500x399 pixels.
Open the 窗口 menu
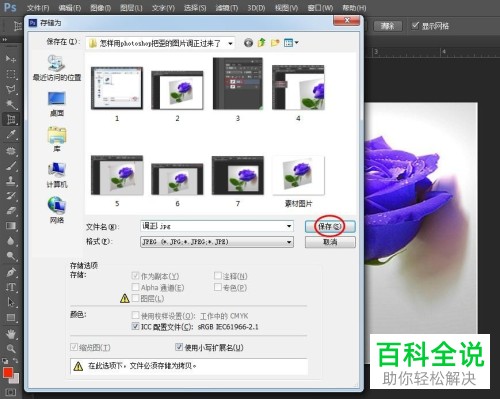[x=320, y=8]
